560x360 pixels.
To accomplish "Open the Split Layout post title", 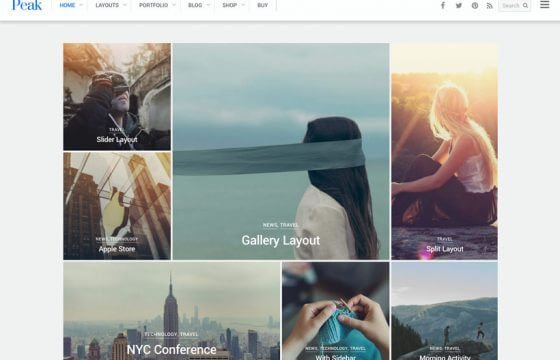I will [445, 249].
